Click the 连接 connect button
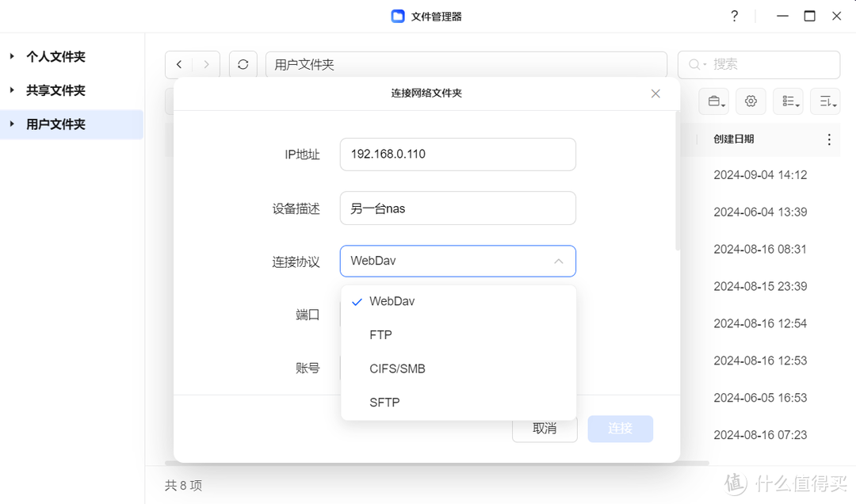This screenshot has width=856, height=504. point(621,429)
